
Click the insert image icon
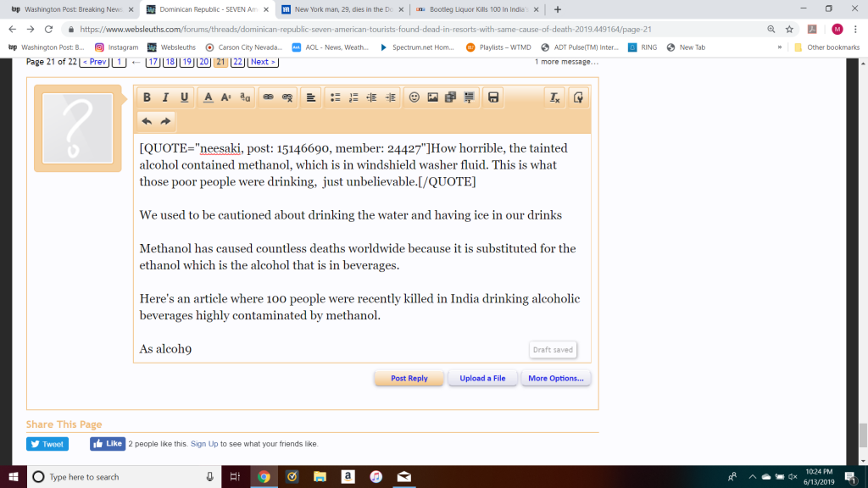tap(433, 97)
